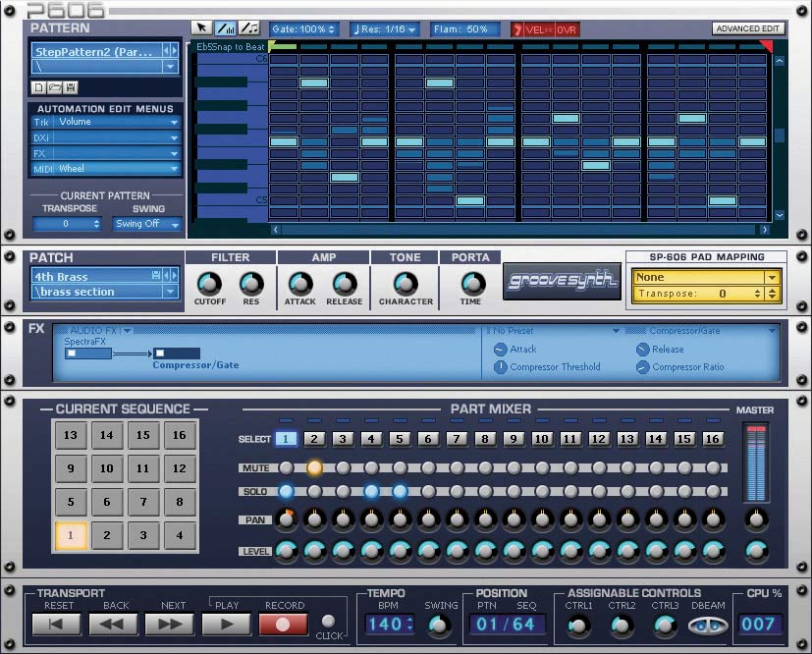
Task: Toggle mute for part 16
Action: pos(713,468)
